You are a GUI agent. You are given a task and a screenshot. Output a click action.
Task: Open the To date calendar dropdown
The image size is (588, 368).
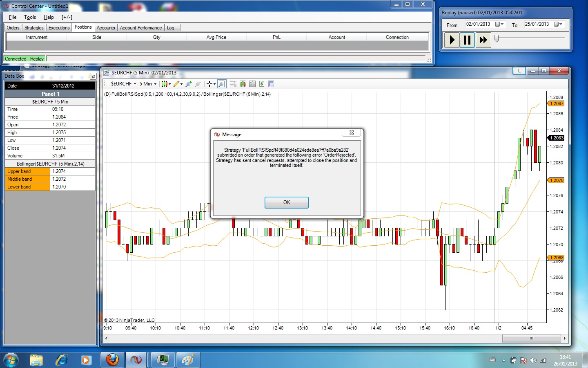(558, 24)
